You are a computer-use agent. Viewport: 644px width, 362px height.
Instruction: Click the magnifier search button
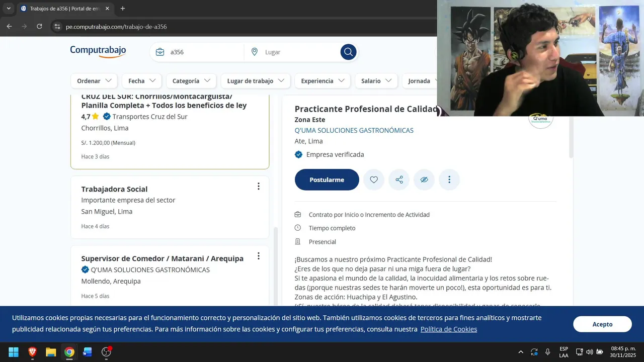(x=348, y=52)
